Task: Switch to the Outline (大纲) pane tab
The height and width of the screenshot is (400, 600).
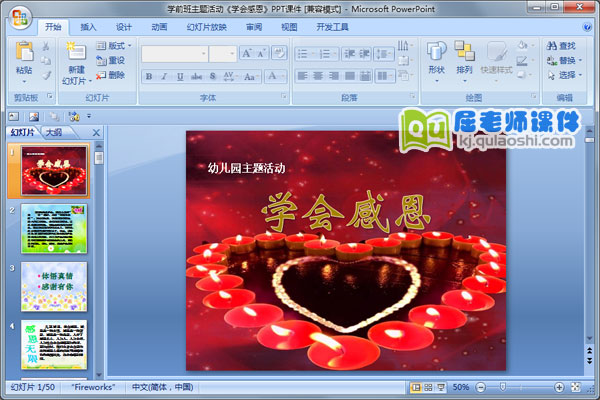Action: click(x=54, y=132)
